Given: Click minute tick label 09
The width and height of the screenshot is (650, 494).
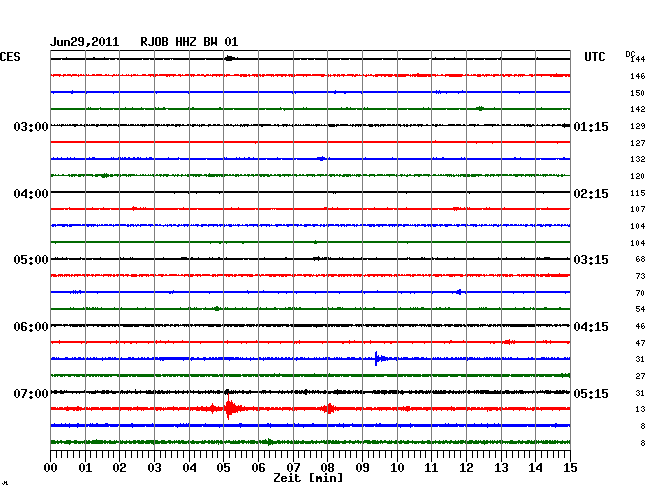Looking at the screenshot, I should point(362,468).
